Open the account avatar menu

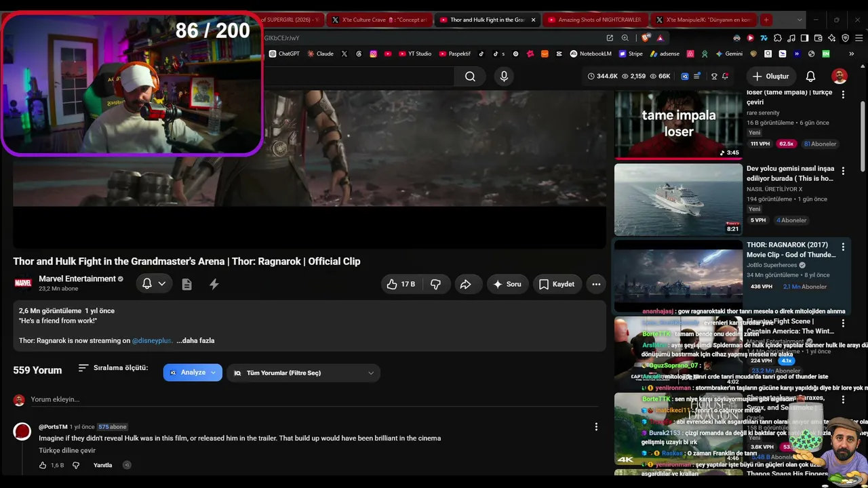point(840,77)
